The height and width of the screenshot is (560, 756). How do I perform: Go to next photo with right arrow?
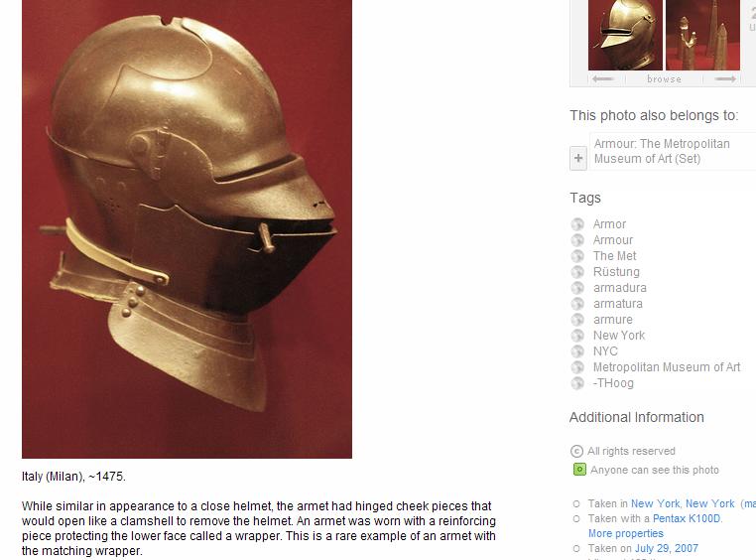[x=725, y=78]
